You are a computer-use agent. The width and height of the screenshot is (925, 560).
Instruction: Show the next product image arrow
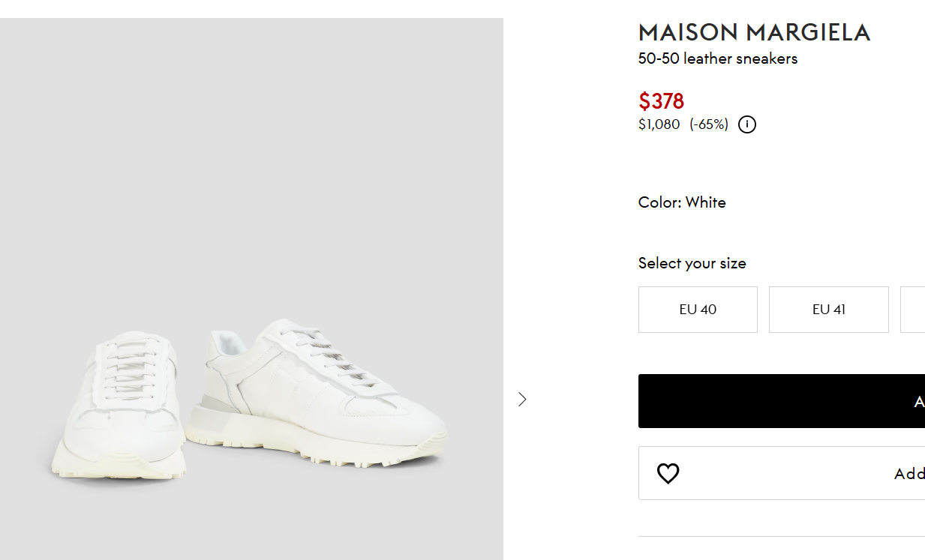tap(523, 399)
